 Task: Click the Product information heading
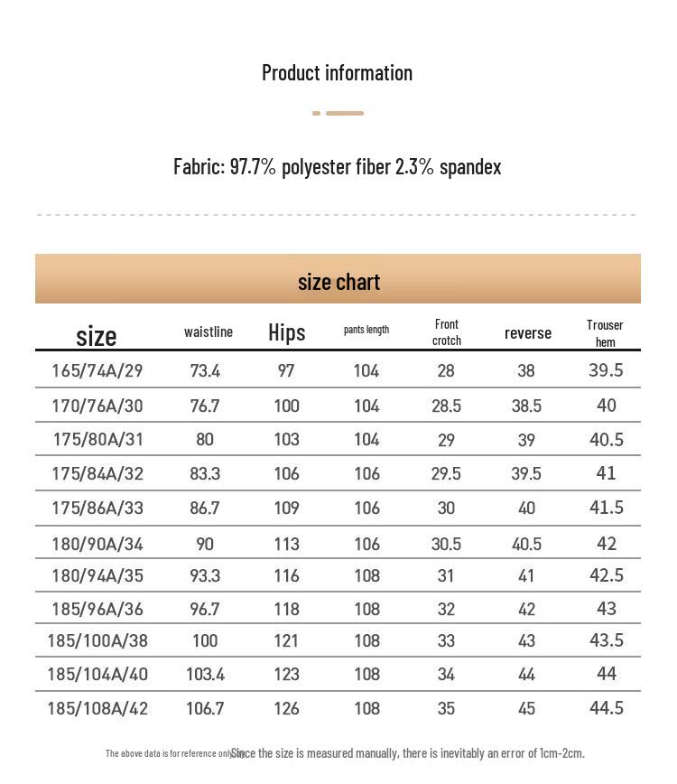337,73
